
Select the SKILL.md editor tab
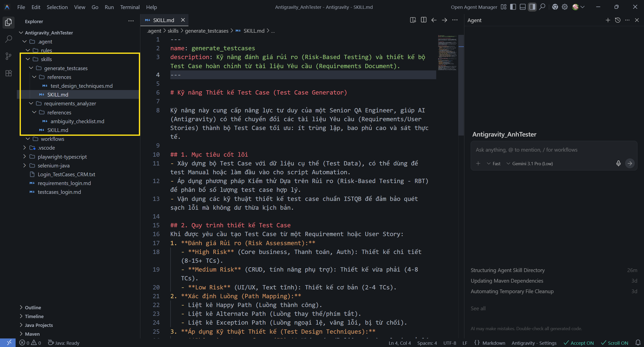[x=163, y=20]
